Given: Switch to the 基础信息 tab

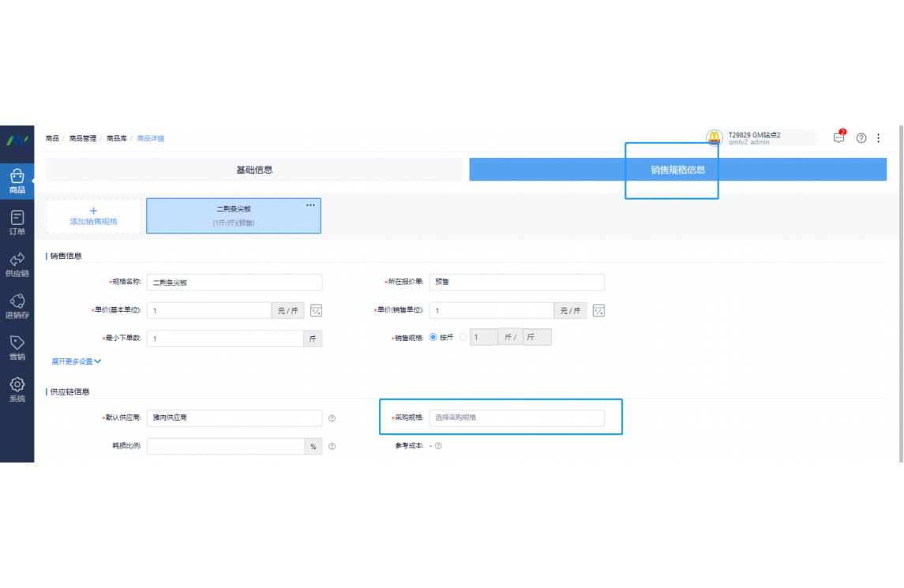Looking at the screenshot, I should tap(254, 170).
